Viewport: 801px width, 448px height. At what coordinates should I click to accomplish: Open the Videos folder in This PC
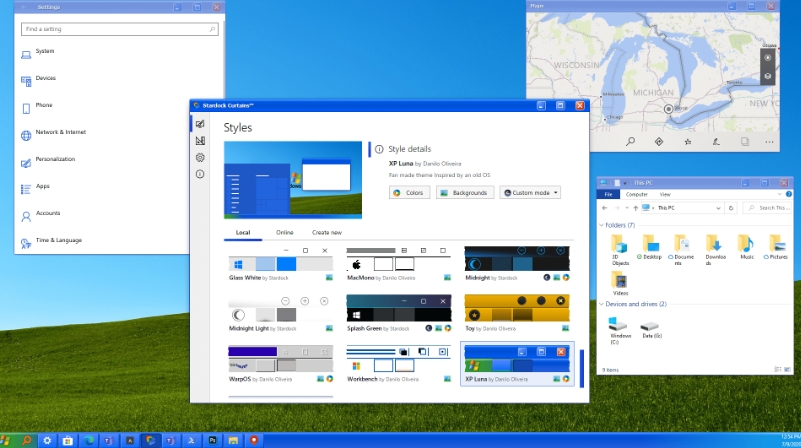pos(620,284)
